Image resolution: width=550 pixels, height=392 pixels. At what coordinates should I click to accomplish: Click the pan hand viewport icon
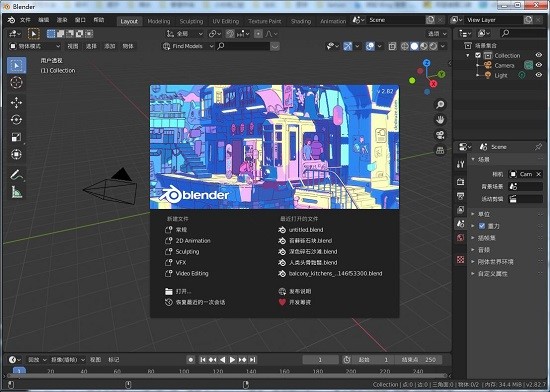coord(440,120)
